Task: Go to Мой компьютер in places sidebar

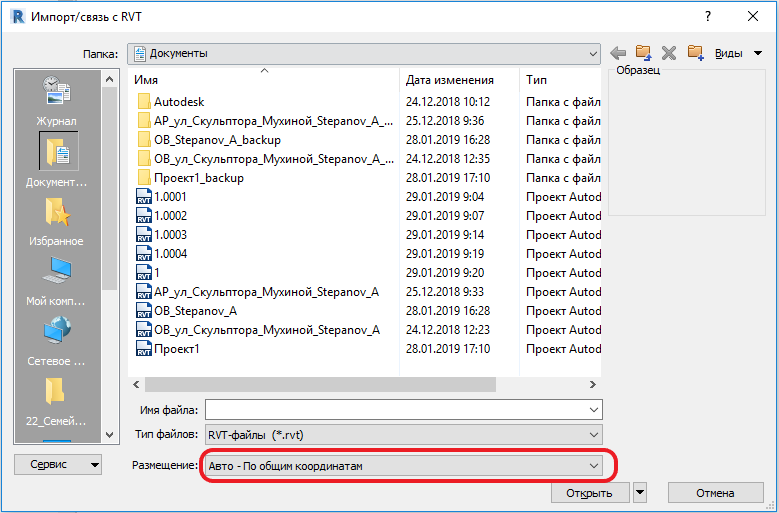Action: tap(56, 281)
